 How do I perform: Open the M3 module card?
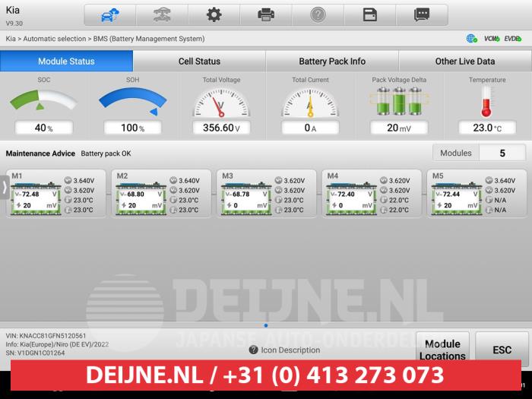pyautogui.click(x=266, y=193)
